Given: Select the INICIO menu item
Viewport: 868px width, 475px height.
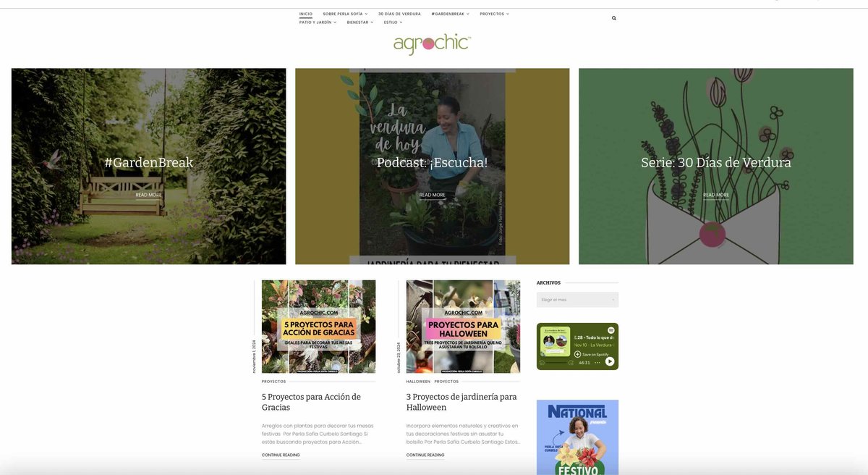Looking at the screenshot, I should point(305,13).
